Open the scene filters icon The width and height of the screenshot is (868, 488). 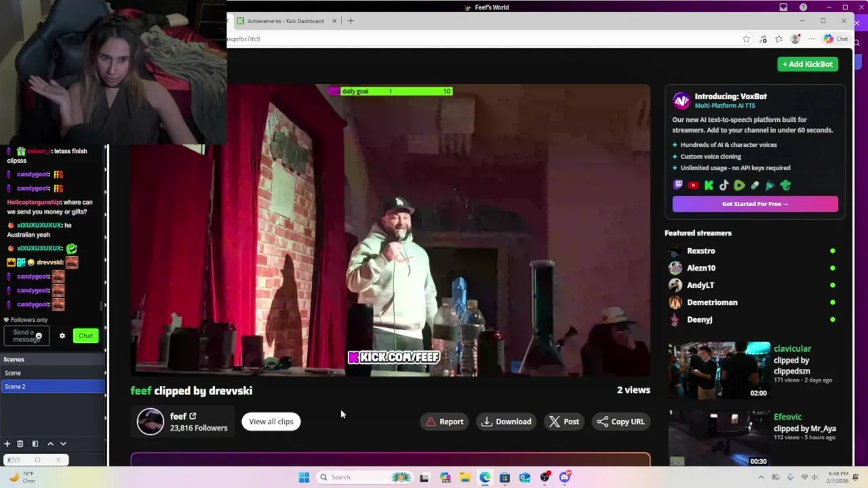tap(35, 444)
